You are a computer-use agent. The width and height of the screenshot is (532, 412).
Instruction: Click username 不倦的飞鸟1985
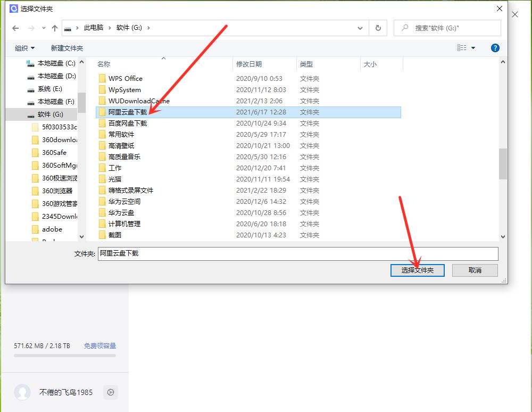[x=66, y=393]
